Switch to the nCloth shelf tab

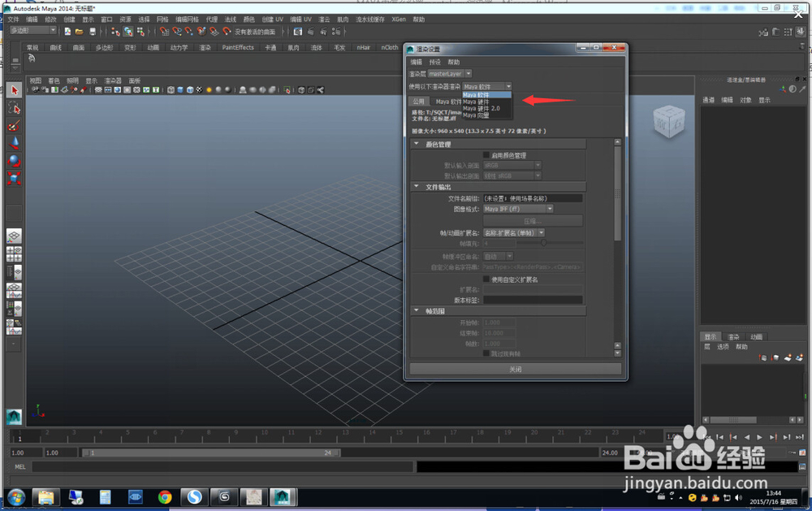tap(390, 48)
